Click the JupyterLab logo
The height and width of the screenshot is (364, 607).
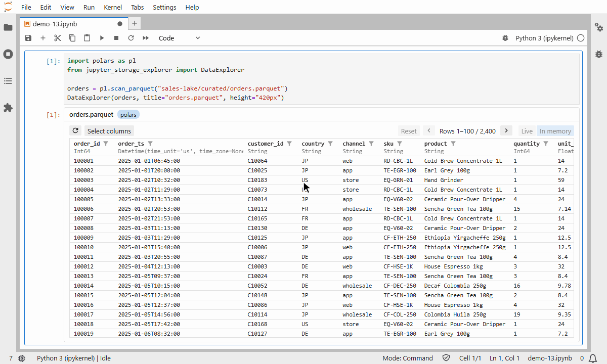pyautogui.click(x=8, y=7)
